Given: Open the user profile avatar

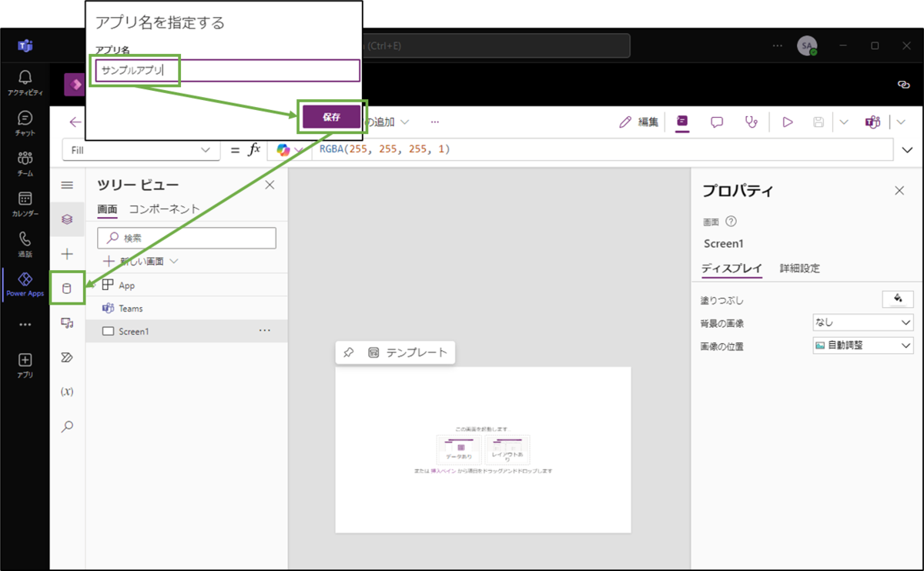Looking at the screenshot, I should 806,46.
